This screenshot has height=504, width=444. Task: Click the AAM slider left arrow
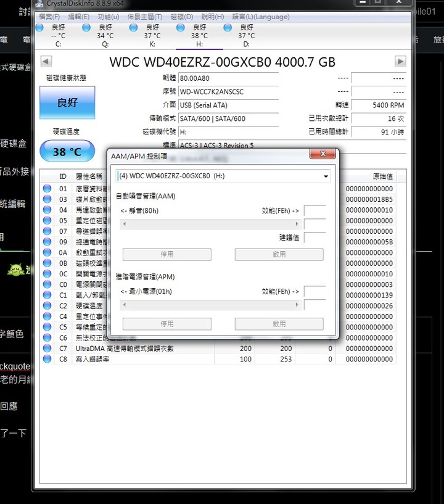click(125, 224)
